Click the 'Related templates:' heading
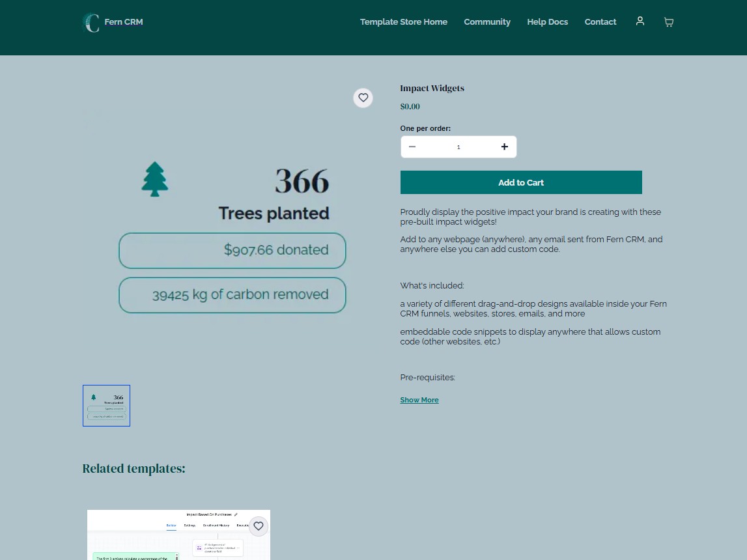The image size is (747, 560). (134, 469)
